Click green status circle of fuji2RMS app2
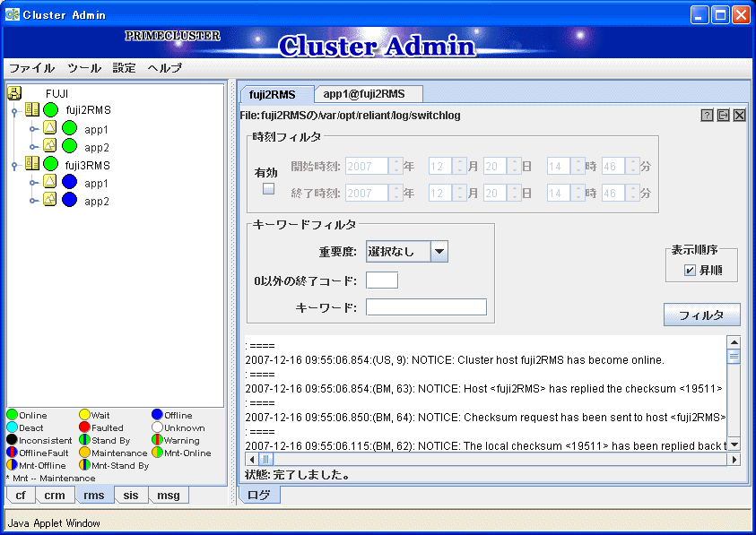 (x=69, y=145)
